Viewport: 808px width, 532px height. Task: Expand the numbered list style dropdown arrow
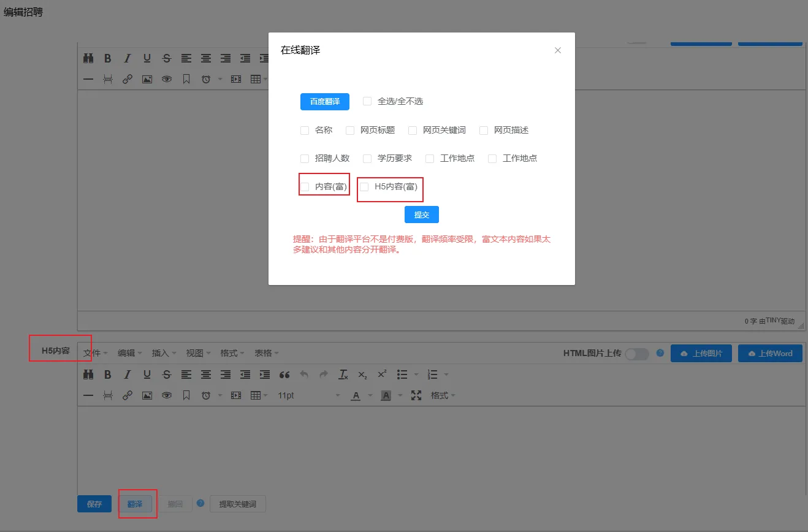click(446, 374)
